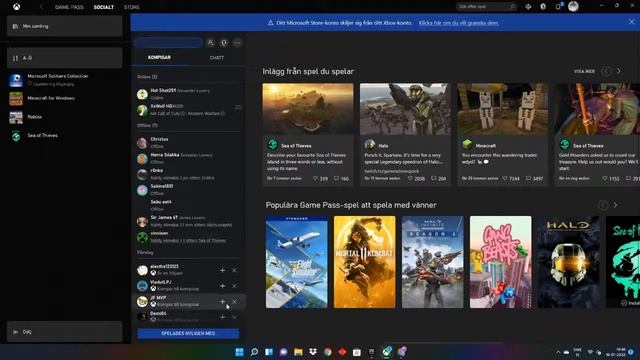Image resolution: width=640 pixels, height=360 pixels.
Task: Open the three-dots menu in the friends panel
Action: point(237,42)
